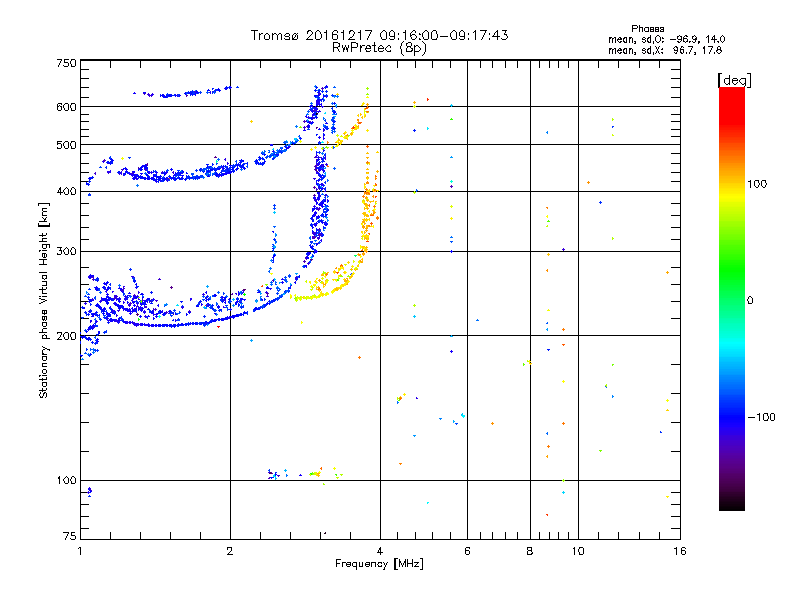The image size is (800, 600).
Task: Click the y-axis tick label '200'
Action: (x=66, y=336)
